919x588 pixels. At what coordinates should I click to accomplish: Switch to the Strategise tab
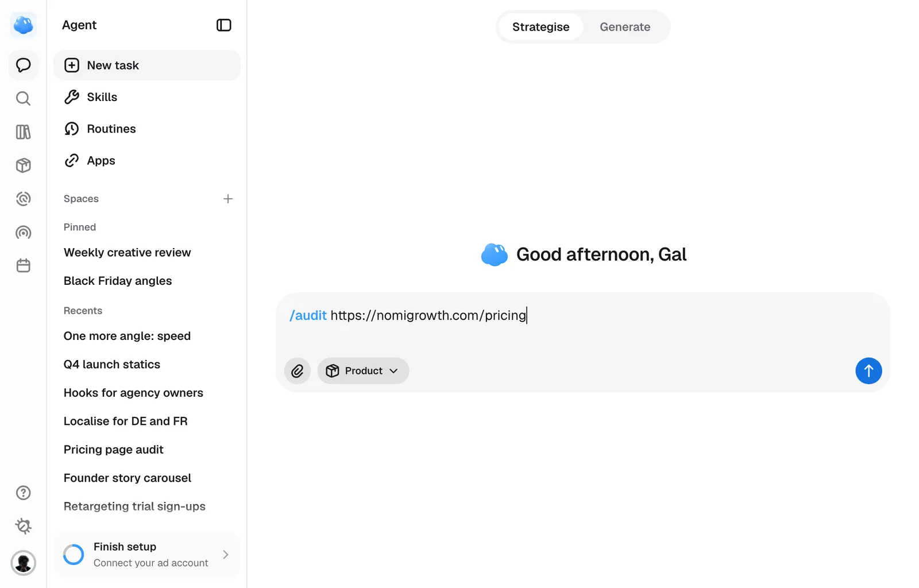(x=540, y=27)
